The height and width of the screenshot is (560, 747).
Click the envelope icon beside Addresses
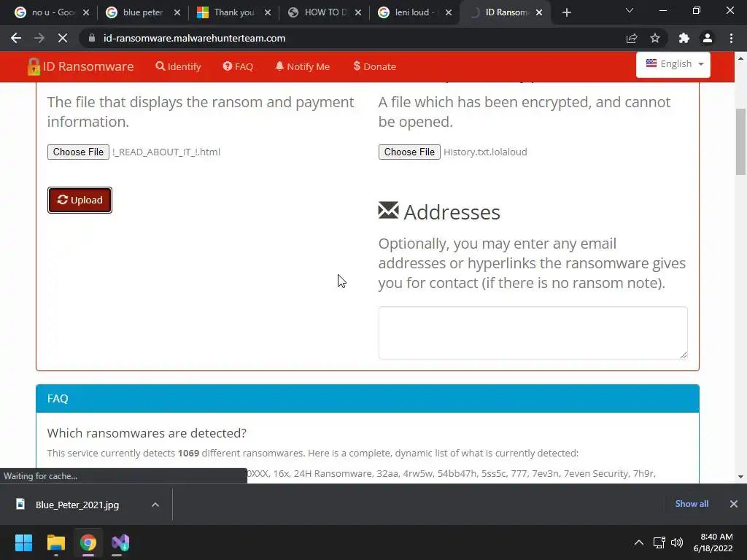(x=388, y=211)
